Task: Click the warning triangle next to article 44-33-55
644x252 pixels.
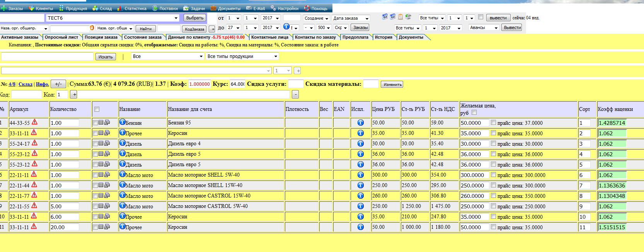Action: point(34,122)
